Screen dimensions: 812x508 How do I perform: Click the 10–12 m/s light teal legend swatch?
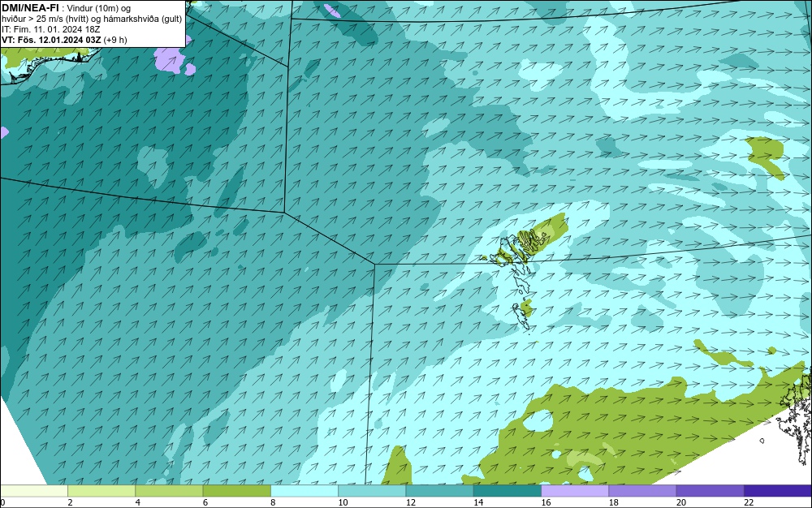(x=372, y=491)
